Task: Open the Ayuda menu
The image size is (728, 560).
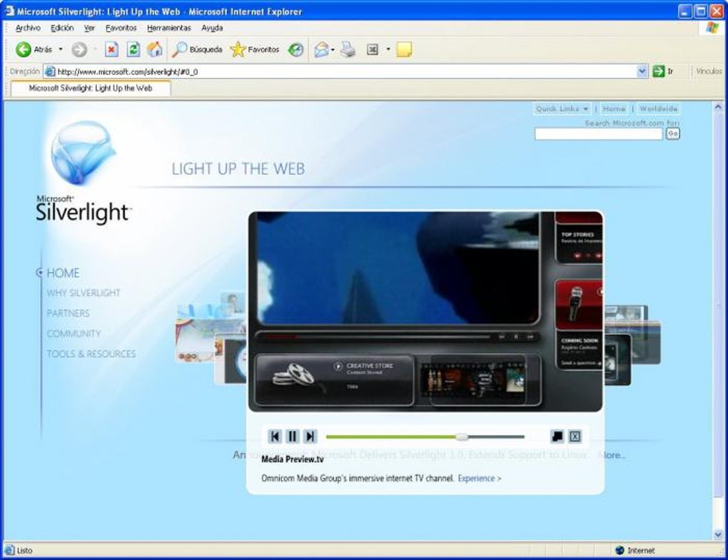Action: pos(212,28)
